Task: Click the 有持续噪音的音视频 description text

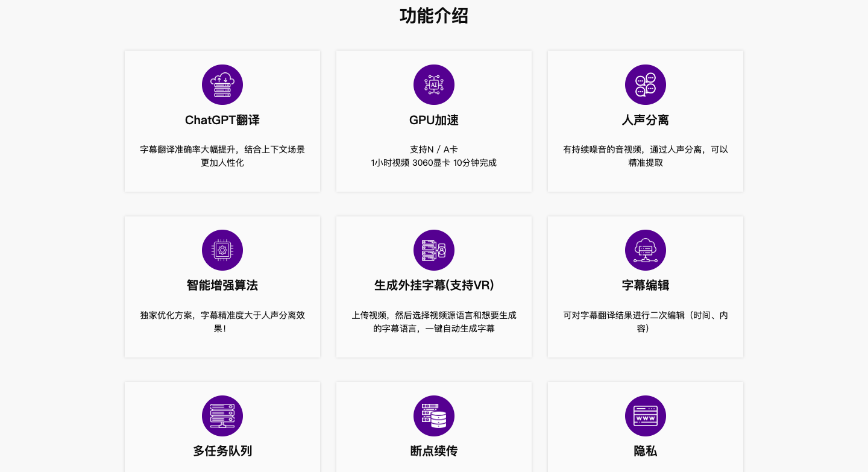Action: (646, 156)
